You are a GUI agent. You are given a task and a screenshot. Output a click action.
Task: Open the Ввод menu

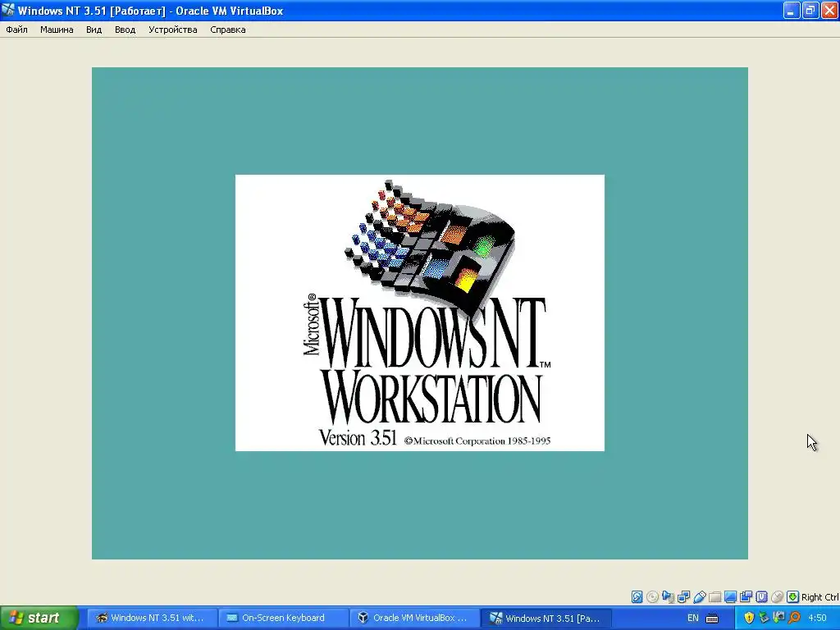coord(125,30)
